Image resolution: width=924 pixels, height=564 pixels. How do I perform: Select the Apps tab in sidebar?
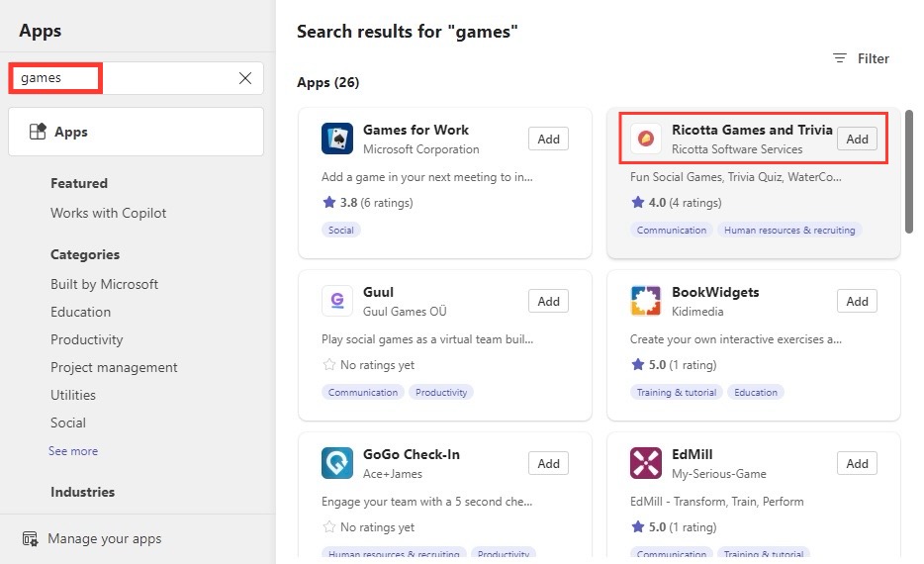[137, 132]
